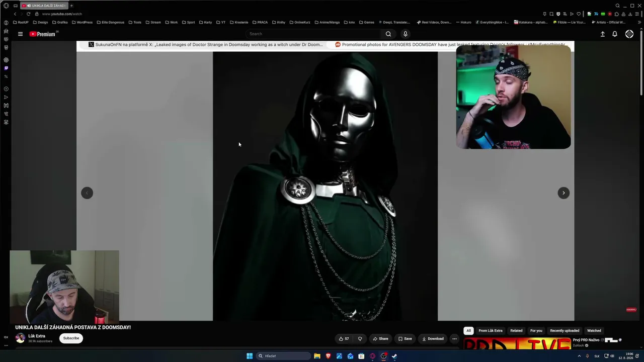Launch Brave browser from the taskbar
Viewport: 644px width, 362px height.
(328, 356)
